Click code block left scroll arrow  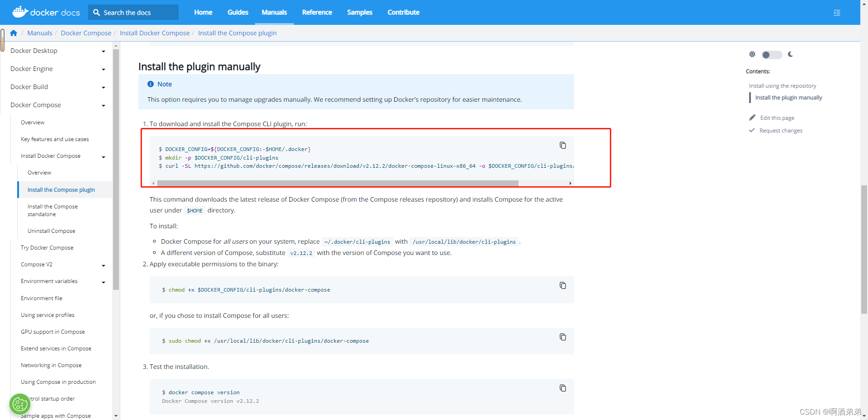pyautogui.click(x=153, y=183)
